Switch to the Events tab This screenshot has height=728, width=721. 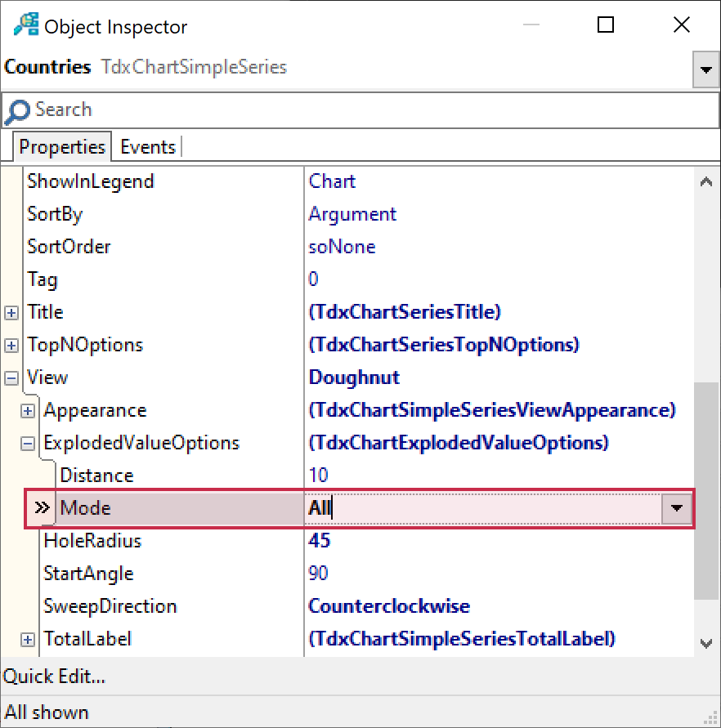click(x=148, y=147)
